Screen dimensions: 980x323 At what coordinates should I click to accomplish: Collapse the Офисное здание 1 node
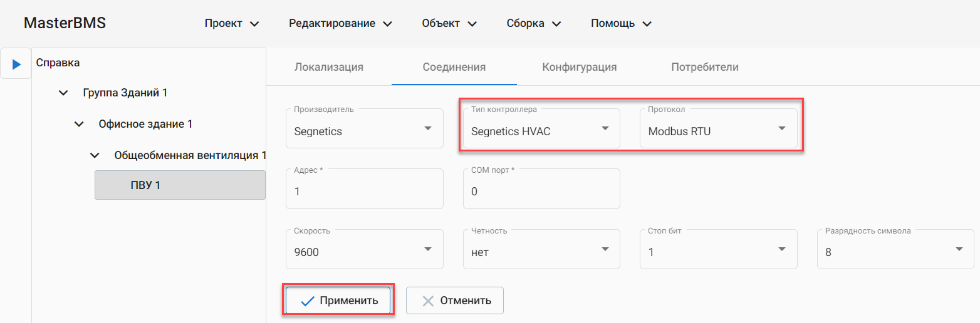tap(78, 124)
